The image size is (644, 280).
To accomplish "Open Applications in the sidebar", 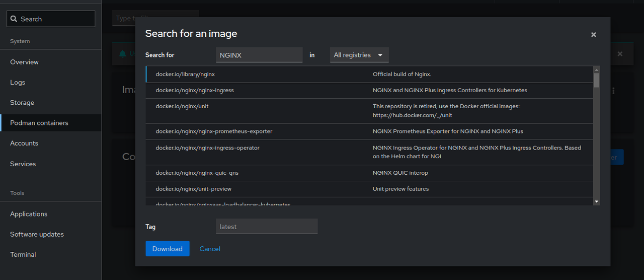I will (50, 214).
